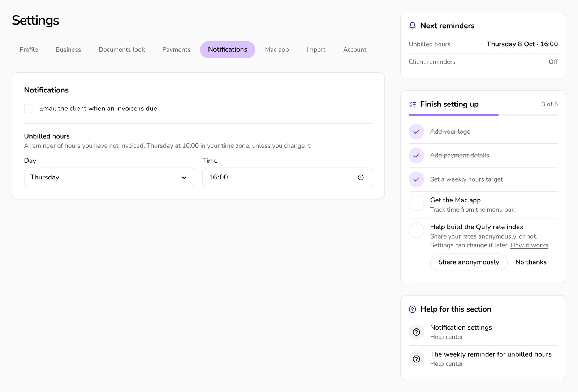Screen dimensions: 578x392
Task: Click the Share anonymously button
Action: tap(469, 262)
